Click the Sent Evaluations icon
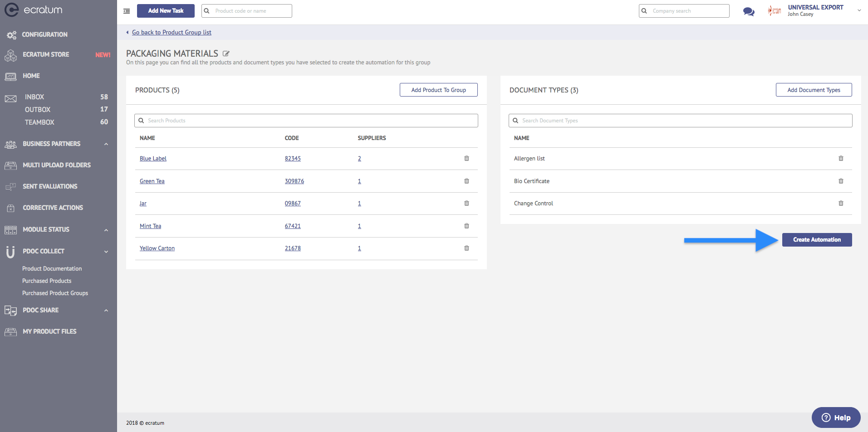868x432 pixels. (x=10, y=187)
